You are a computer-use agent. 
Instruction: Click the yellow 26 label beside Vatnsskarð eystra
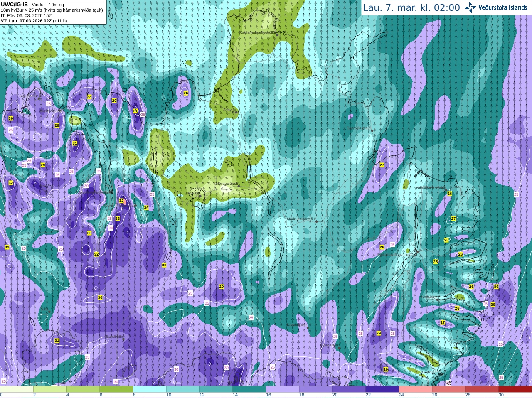[450, 194]
